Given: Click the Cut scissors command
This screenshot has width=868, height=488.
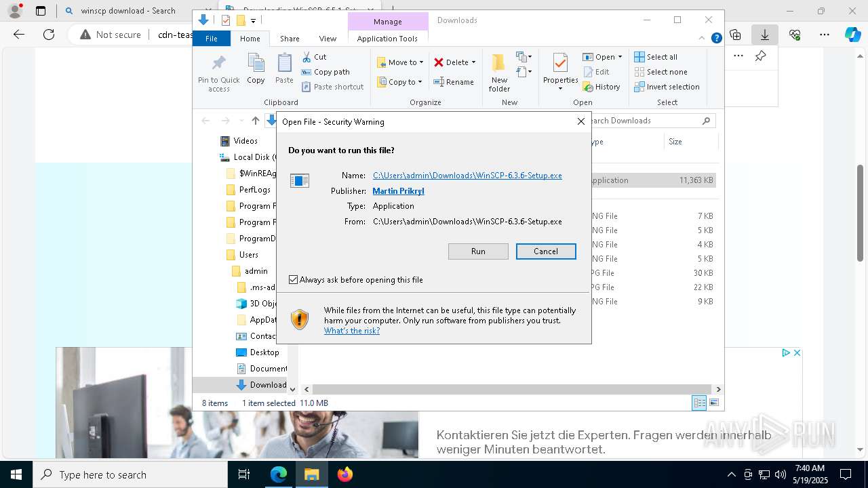Looking at the screenshot, I should point(314,57).
